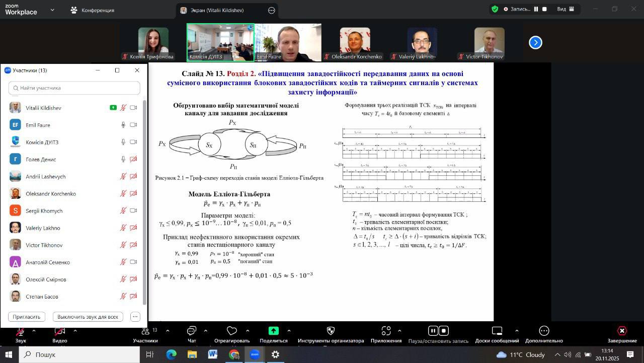Expand the audio options arrow beside Звук

pyautogui.click(x=34, y=331)
